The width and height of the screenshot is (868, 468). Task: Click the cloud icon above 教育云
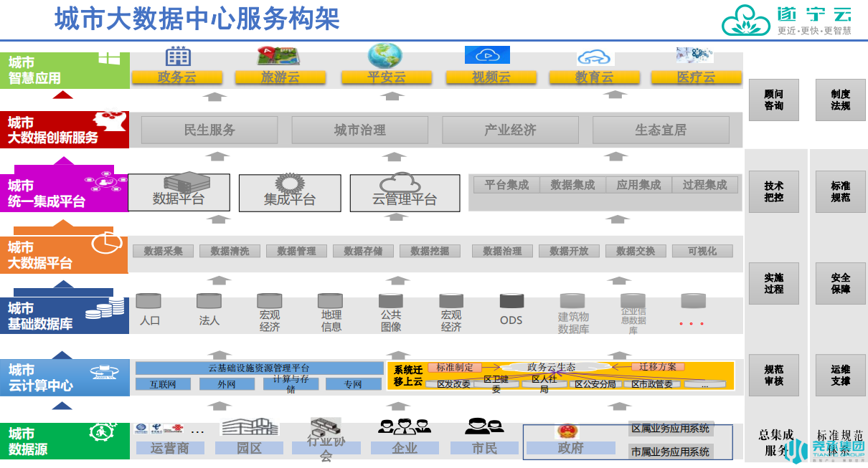click(x=595, y=57)
